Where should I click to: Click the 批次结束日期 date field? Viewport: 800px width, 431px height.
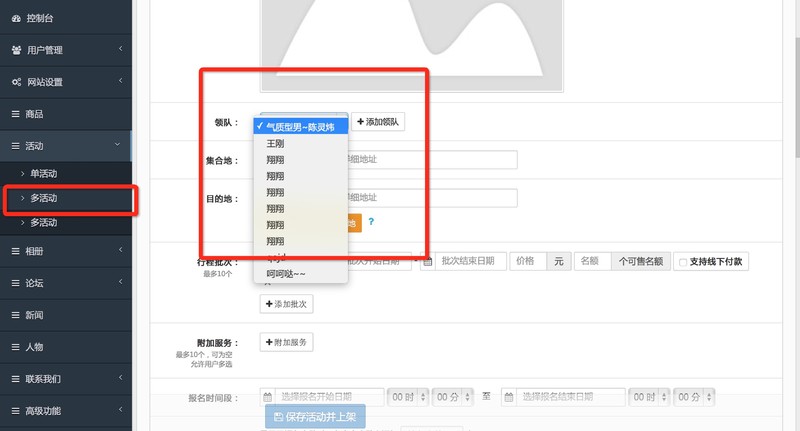470,261
